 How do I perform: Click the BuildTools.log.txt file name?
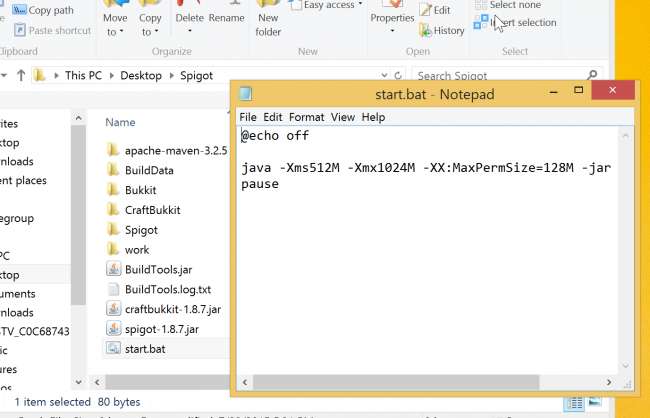coord(168,289)
